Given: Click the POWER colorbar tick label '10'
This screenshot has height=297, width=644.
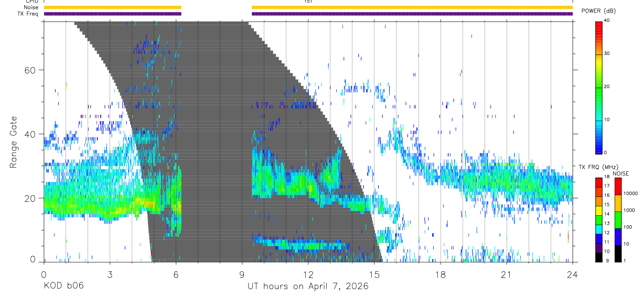Looking at the screenshot, I should pos(607,119).
